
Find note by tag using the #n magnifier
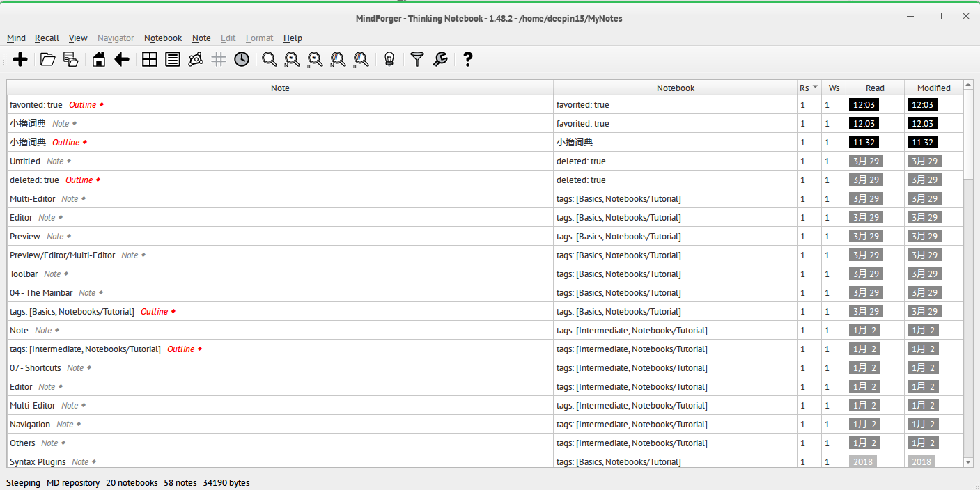pos(361,60)
